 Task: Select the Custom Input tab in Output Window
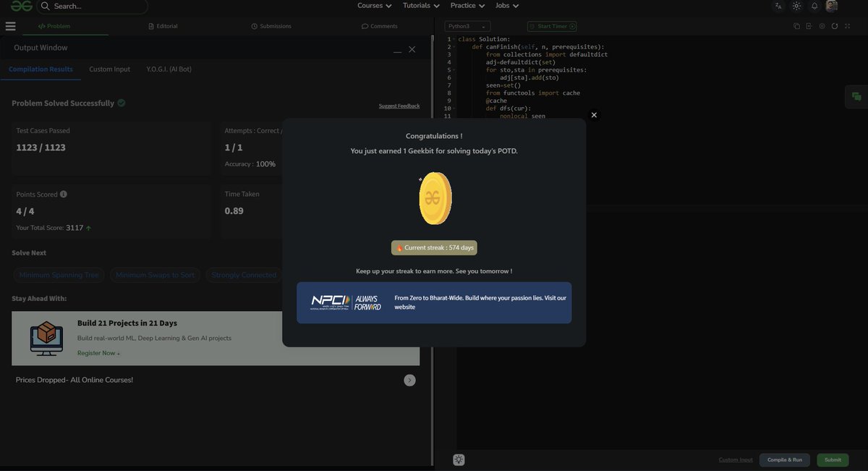pos(110,69)
